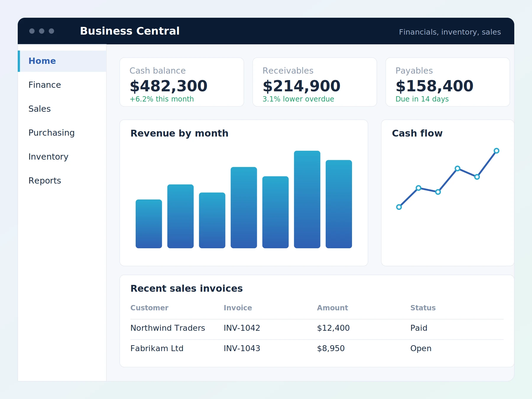
Task: Select the Fabrikam Ltd customer cell
Action: pyautogui.click(x=157, y=348)
